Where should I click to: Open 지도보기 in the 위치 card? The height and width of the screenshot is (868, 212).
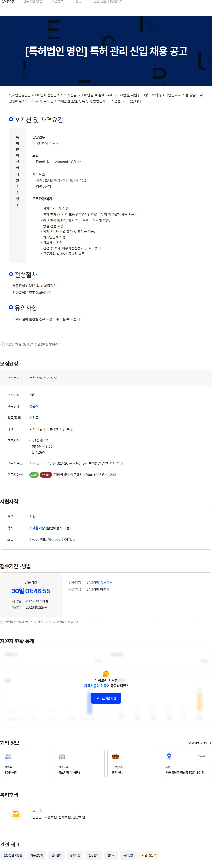tap(203, 756)
